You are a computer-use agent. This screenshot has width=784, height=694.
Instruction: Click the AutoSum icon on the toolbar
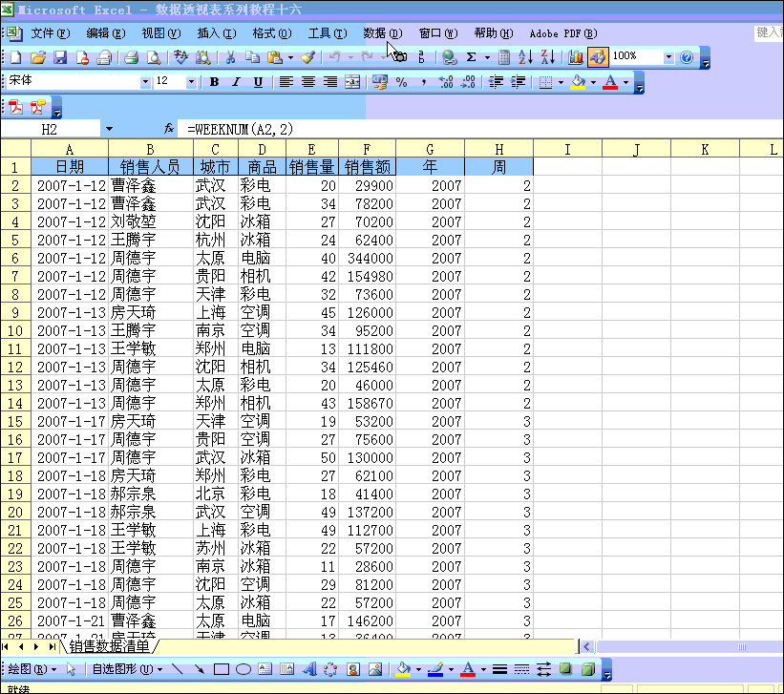pos(469,57)
